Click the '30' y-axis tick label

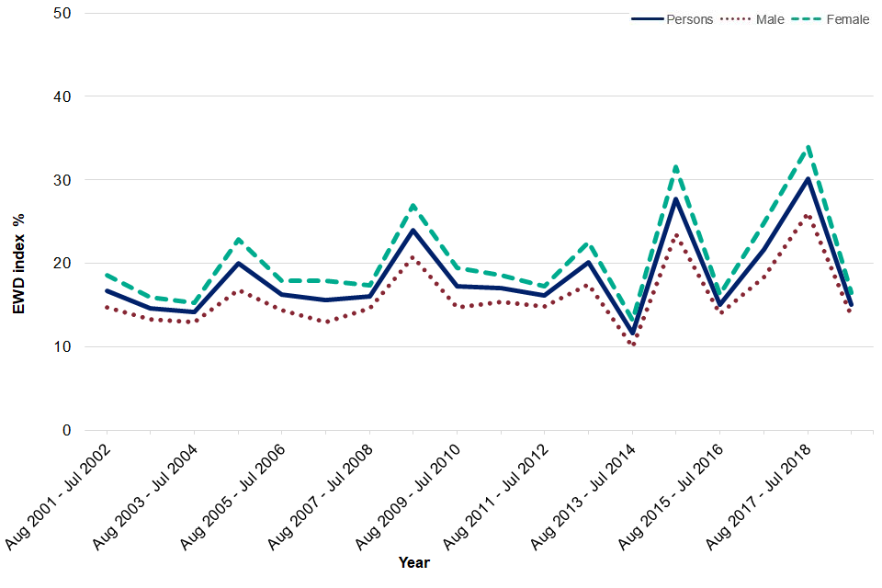click(65, 180)
